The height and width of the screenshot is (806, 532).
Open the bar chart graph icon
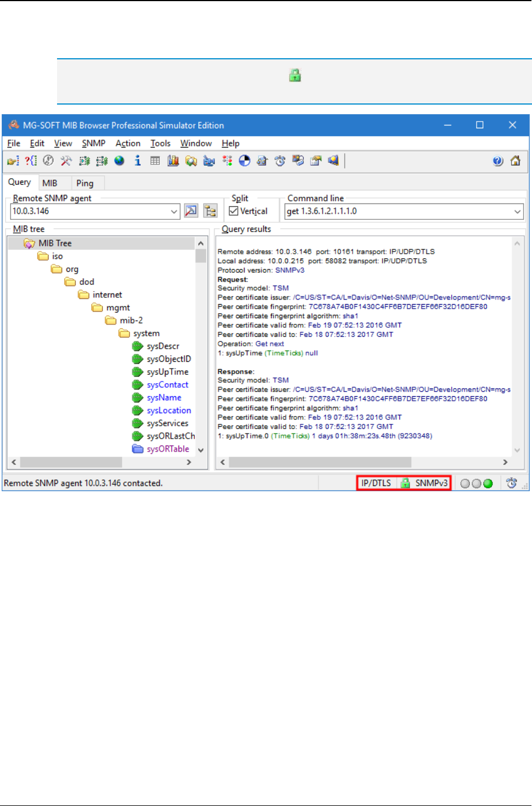173,161
